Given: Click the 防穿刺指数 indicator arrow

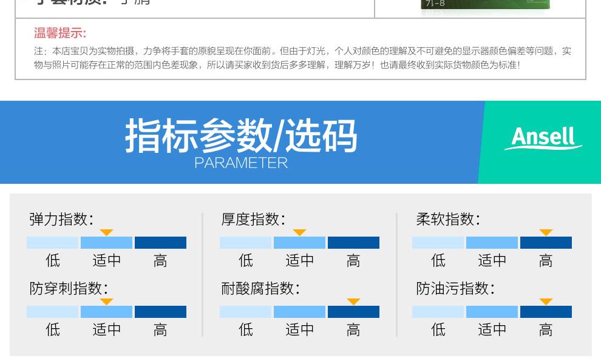Looking at the screenshot, I should [106, 302].
